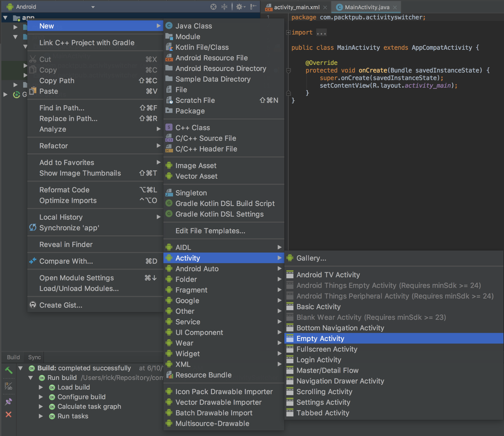The width and height of the screenshot is (504, 436).
Task: Switch to the Build tab
Action: tap(13, 357)
